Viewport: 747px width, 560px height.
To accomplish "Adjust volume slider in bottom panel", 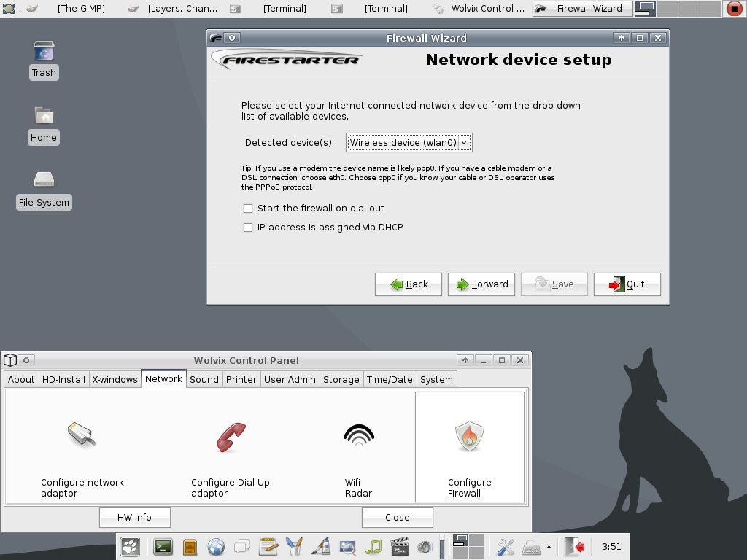I will click(442, 547).
